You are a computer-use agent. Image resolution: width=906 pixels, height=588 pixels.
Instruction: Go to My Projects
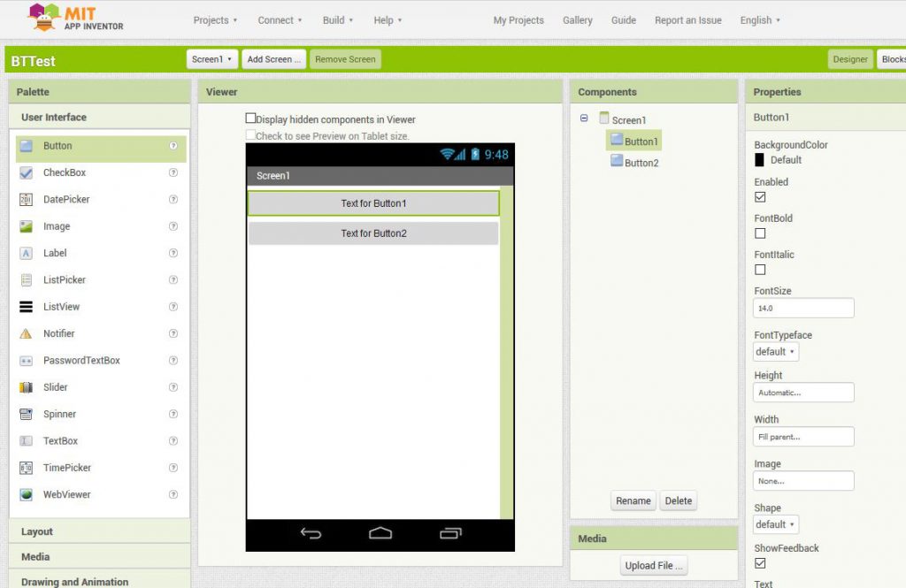coord(518,20)
